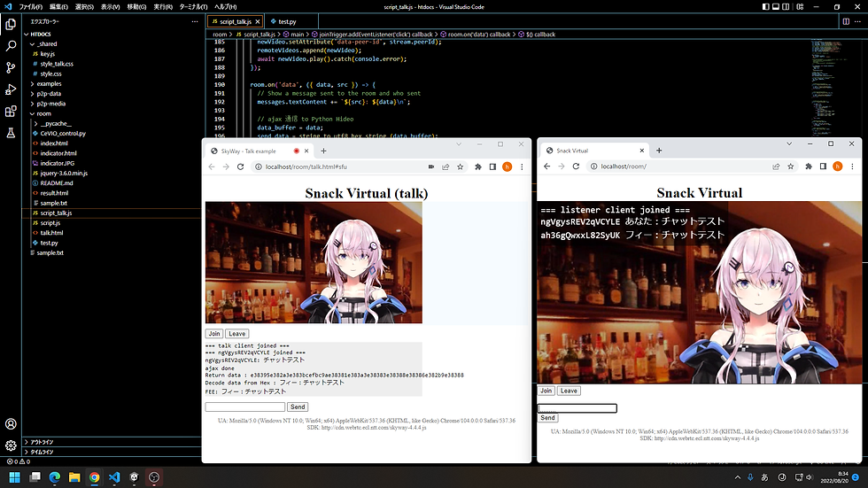The height and width of the screenshot is (488, 868).
Task: Open the Accounts icon in VS Code
Action: (x=11, y=424)
